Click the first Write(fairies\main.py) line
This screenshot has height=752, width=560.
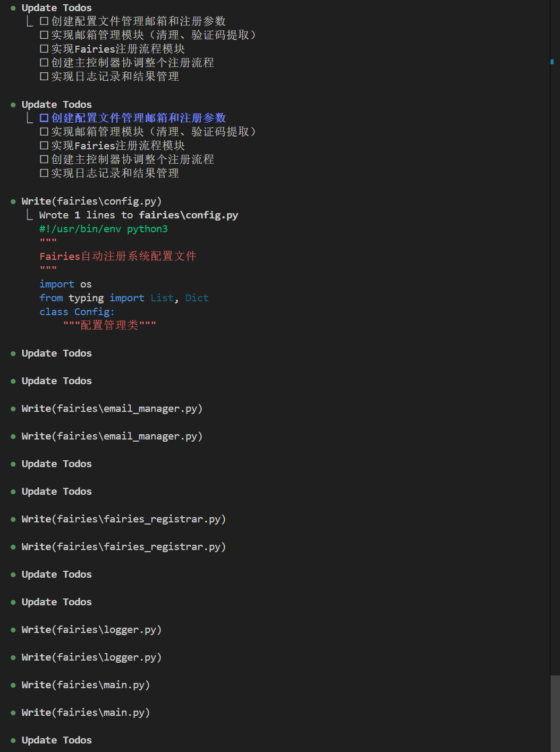tap(86, 685)
